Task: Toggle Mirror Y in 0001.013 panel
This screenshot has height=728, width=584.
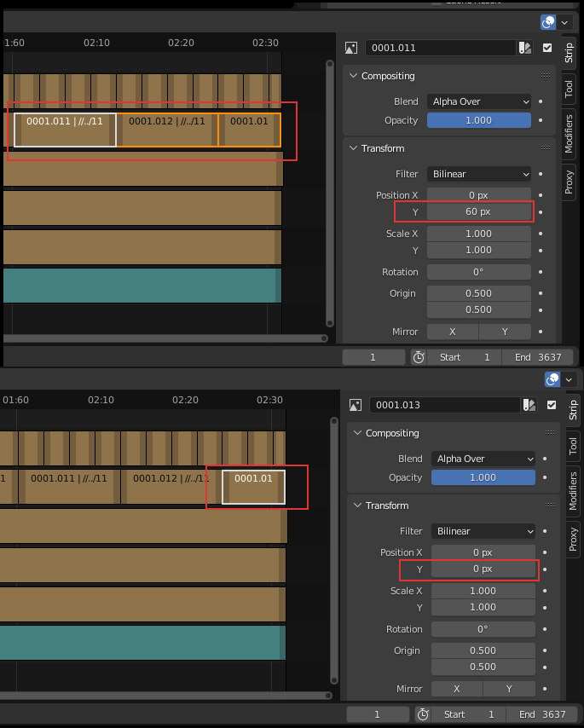Action: [509, 689]
